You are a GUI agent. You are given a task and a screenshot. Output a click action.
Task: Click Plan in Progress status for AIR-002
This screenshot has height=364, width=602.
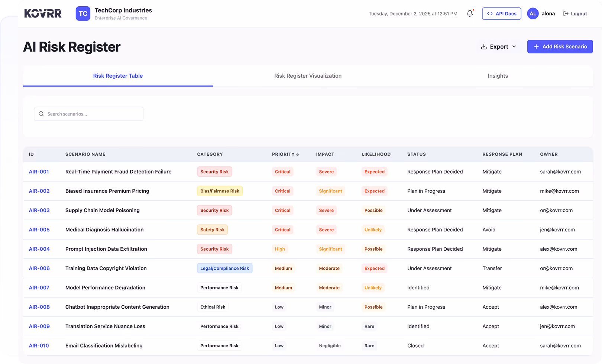coord(426,191)
